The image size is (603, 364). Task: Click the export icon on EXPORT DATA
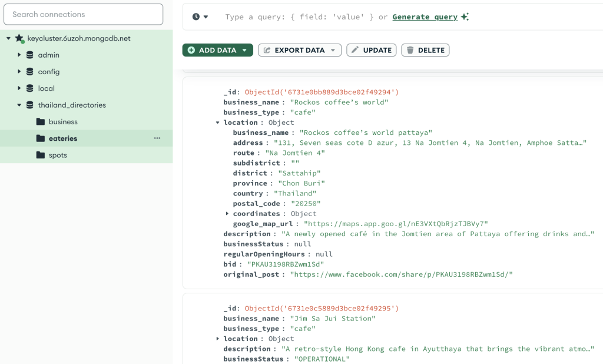267,50
